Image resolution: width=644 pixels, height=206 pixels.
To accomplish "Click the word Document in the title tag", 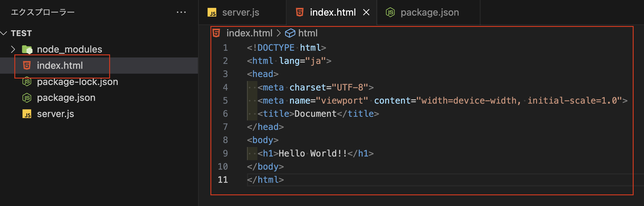I will [x=316, y=114].
